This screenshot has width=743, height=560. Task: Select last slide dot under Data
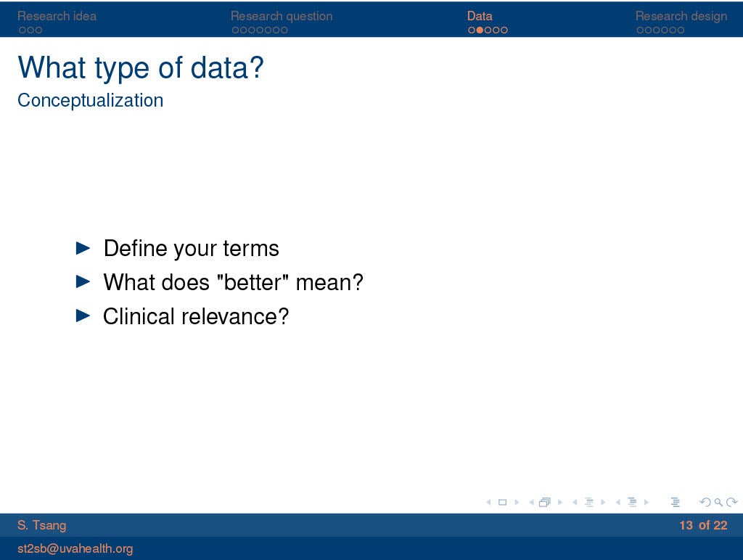tap(504, 30)
